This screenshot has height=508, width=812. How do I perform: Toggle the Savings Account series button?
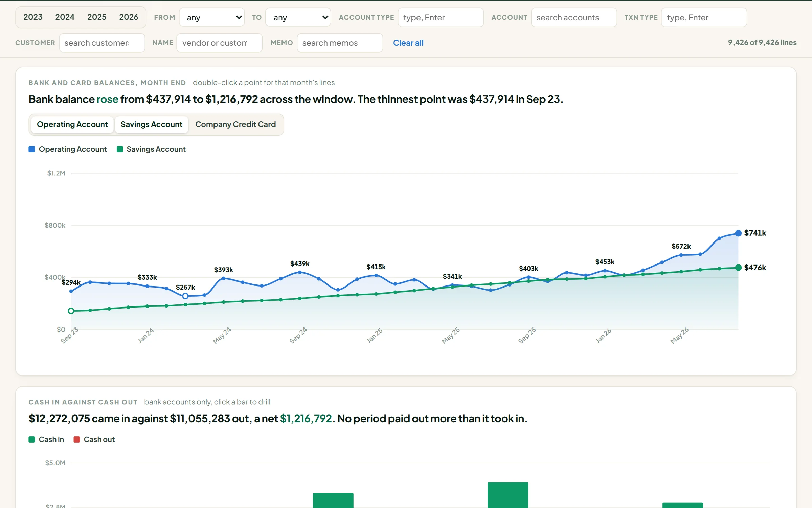click(151, 124)
